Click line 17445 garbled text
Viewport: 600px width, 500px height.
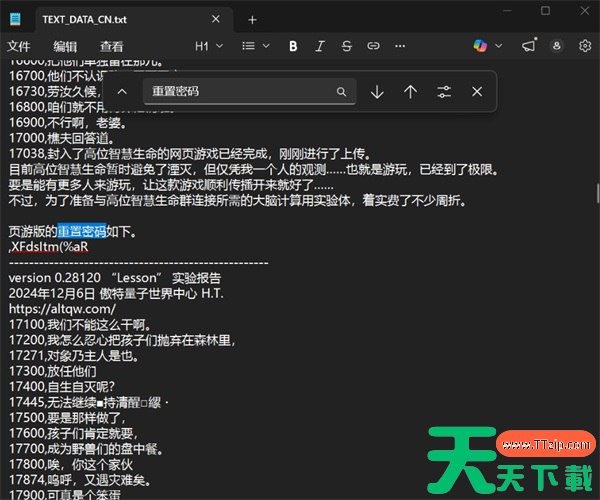pos(89,402)
